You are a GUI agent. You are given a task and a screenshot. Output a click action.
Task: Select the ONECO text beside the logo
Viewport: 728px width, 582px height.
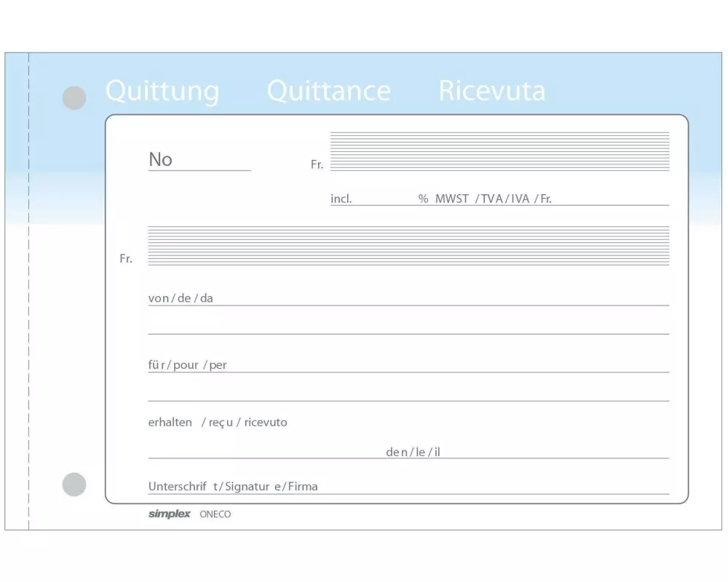click(x=215, y=514)
